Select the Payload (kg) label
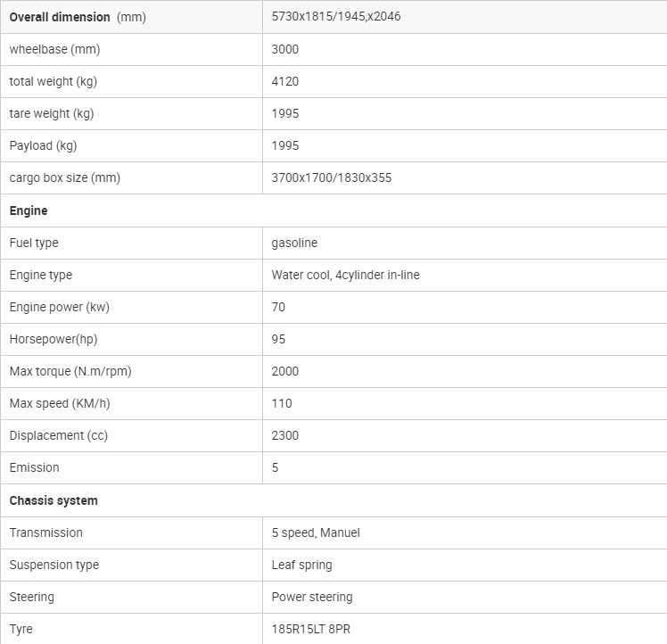 click(x=43, y=145)
